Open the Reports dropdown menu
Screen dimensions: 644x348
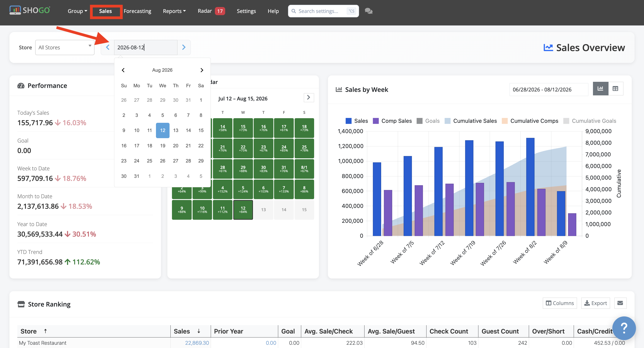point(174,11)
